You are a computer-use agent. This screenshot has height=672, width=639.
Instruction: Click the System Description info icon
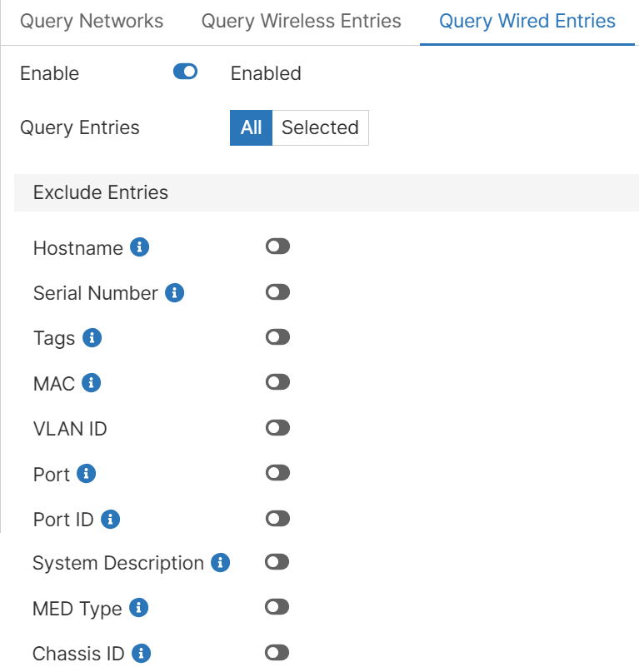220,563
